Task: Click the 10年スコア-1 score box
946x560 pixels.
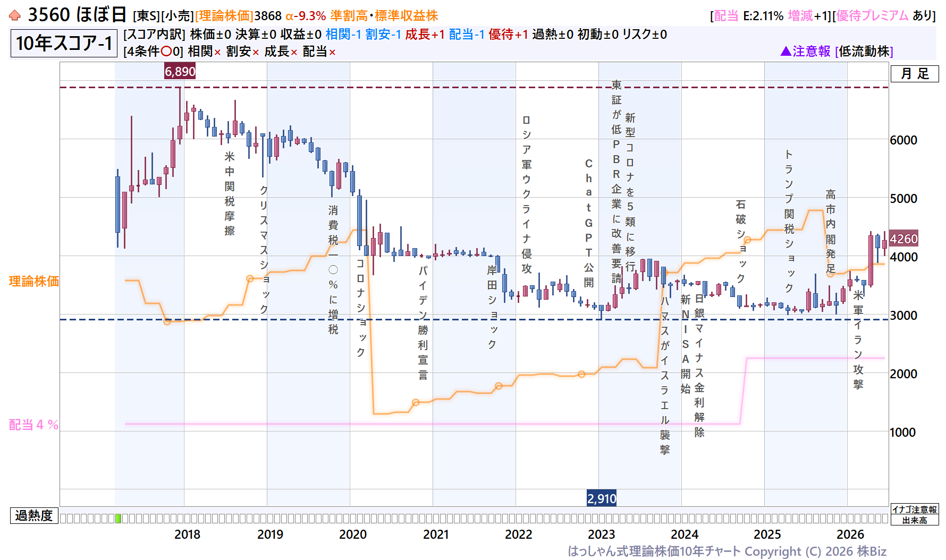Action: [64, 43]
